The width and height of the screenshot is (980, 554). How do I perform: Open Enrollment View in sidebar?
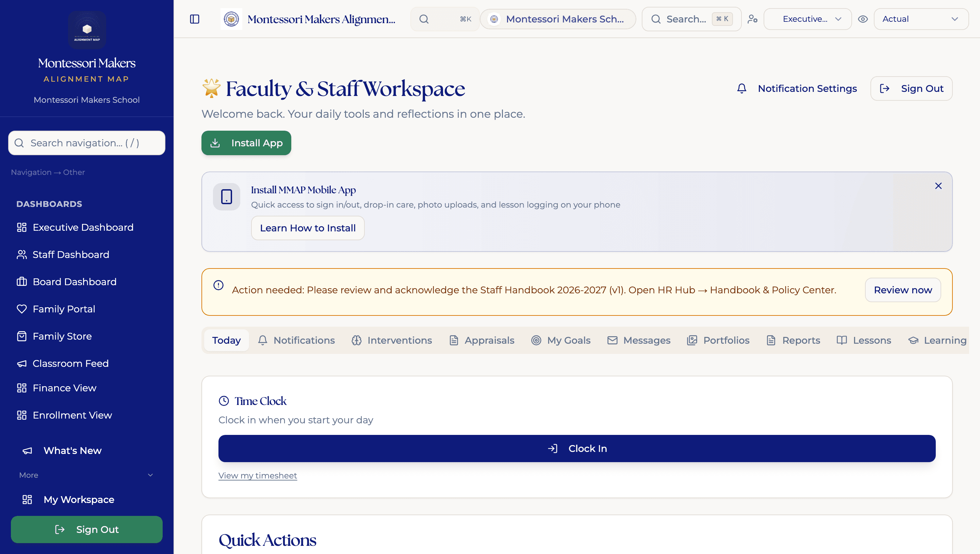87,415
